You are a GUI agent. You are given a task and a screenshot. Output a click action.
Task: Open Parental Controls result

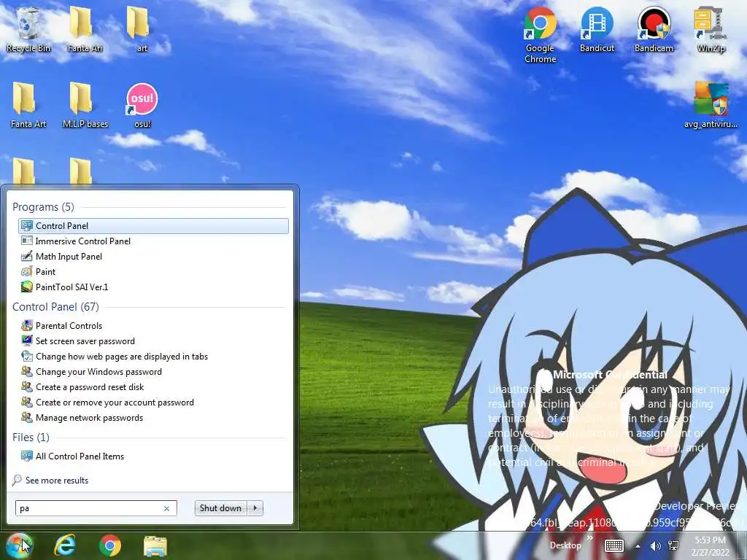pyautogui.click(x=153, y=326)
